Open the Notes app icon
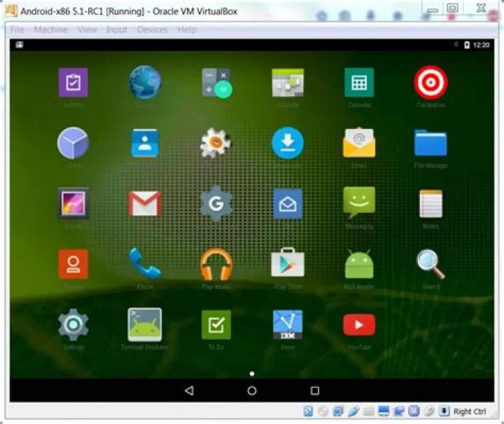The width and height of the screenshot is (504, 424). pos(430,204)
